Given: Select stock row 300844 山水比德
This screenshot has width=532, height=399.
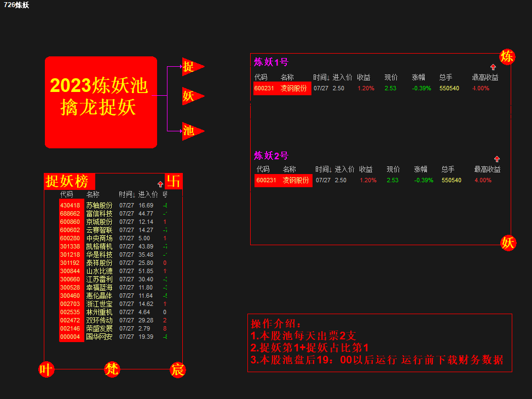Looking at the screenshot, I should pyautogui.click(x=113, y=271).
